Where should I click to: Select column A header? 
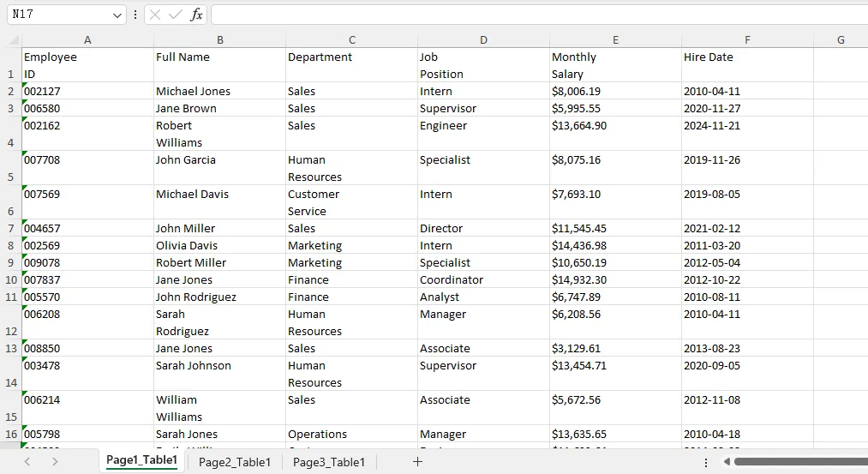click(87, 40)
